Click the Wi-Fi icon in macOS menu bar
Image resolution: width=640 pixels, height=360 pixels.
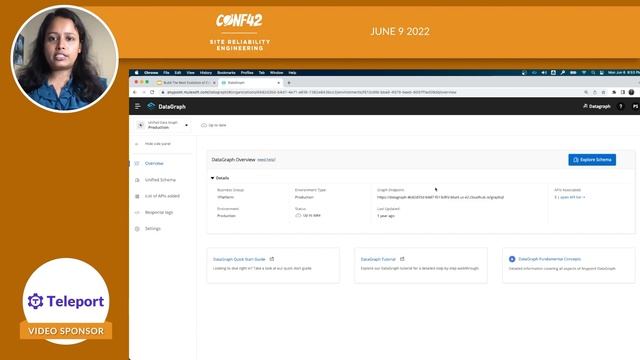(x=584, y=73)
